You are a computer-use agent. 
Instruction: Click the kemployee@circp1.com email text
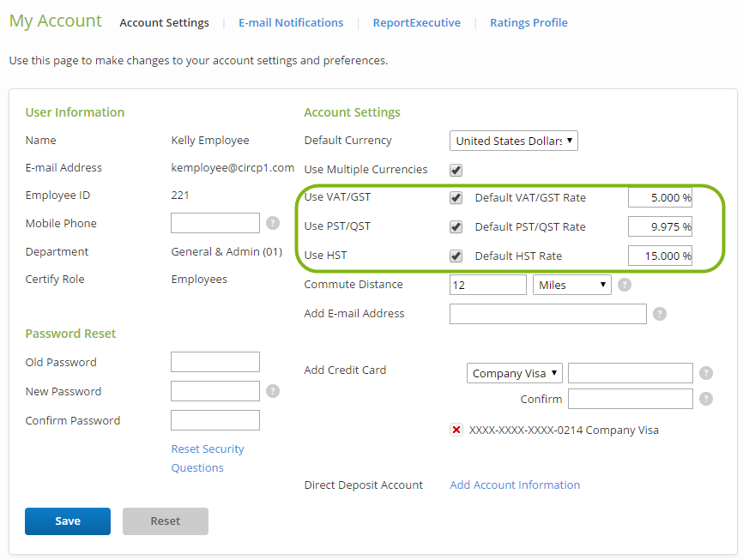(233, 168)
